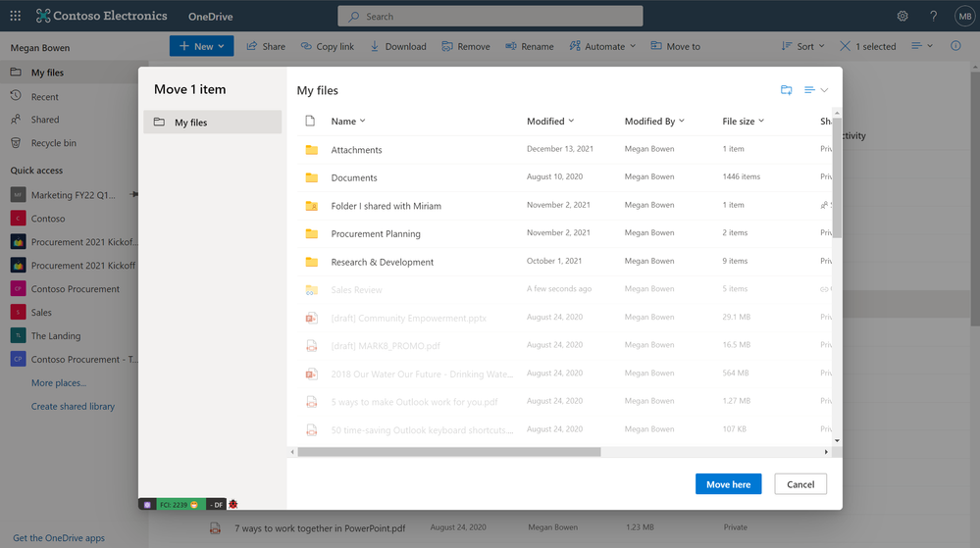Click the dialog horizontal scrollbar

point(448,452)
